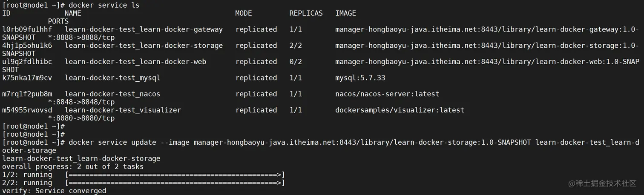Click the REPLICAS column header
This screenshot has height=195, width=644.
click(306, 13)
